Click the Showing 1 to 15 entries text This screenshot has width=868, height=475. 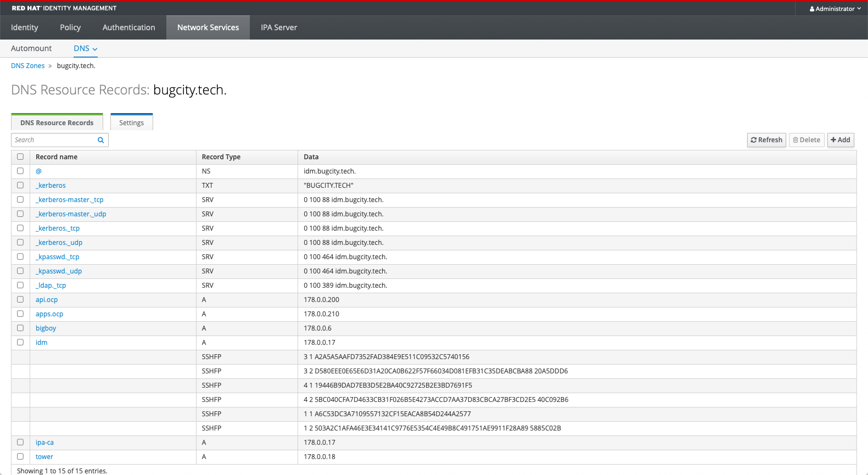click(62, 471)
